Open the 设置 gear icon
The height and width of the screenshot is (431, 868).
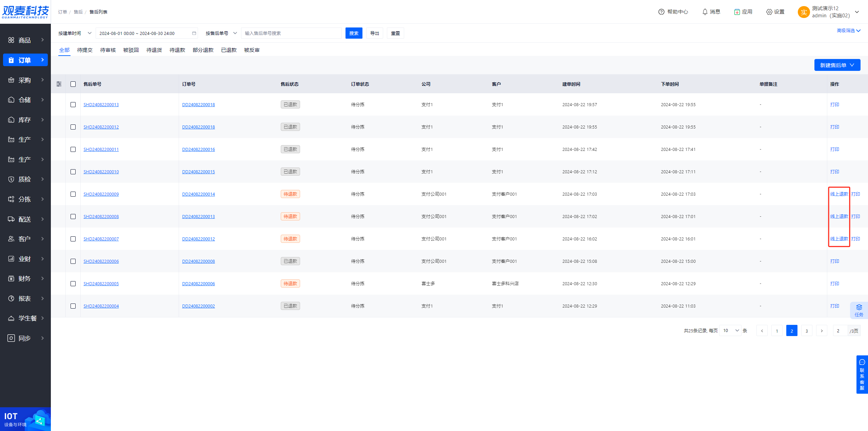[x=769, y=12]
